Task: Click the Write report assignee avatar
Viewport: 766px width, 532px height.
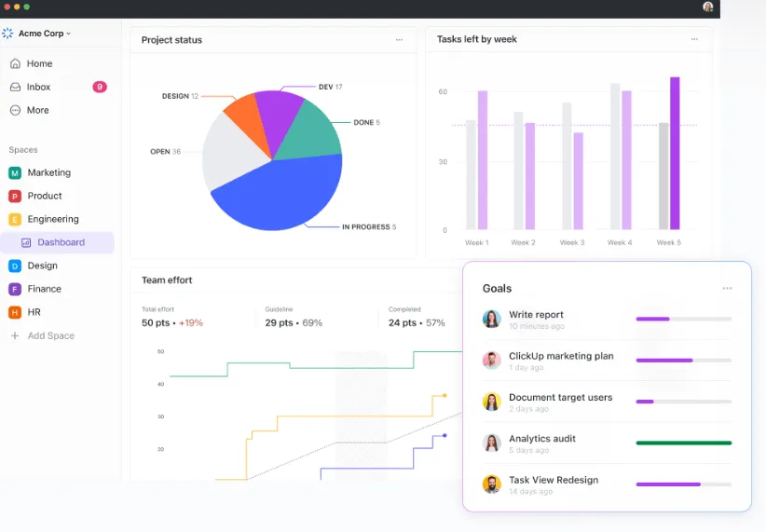Action: coord(491,319)
